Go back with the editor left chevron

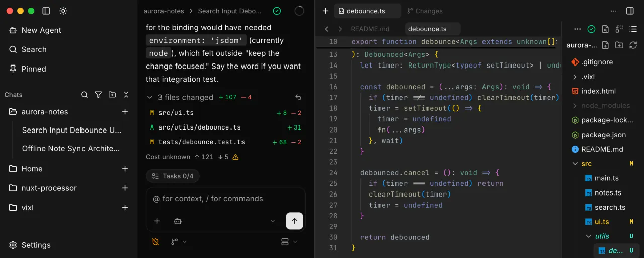tap(327, 29)
